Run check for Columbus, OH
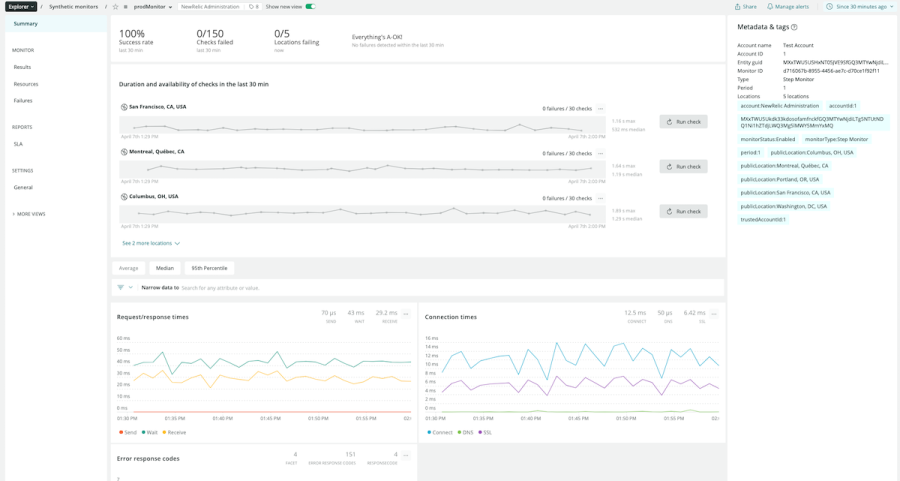Image resolution: width=900 pixels, height=481 pixels. click(684, 211)
